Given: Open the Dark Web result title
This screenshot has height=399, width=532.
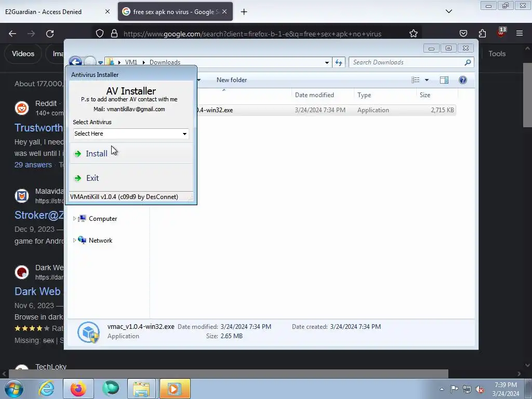Looking at the screenshot, I should point(37,291).
